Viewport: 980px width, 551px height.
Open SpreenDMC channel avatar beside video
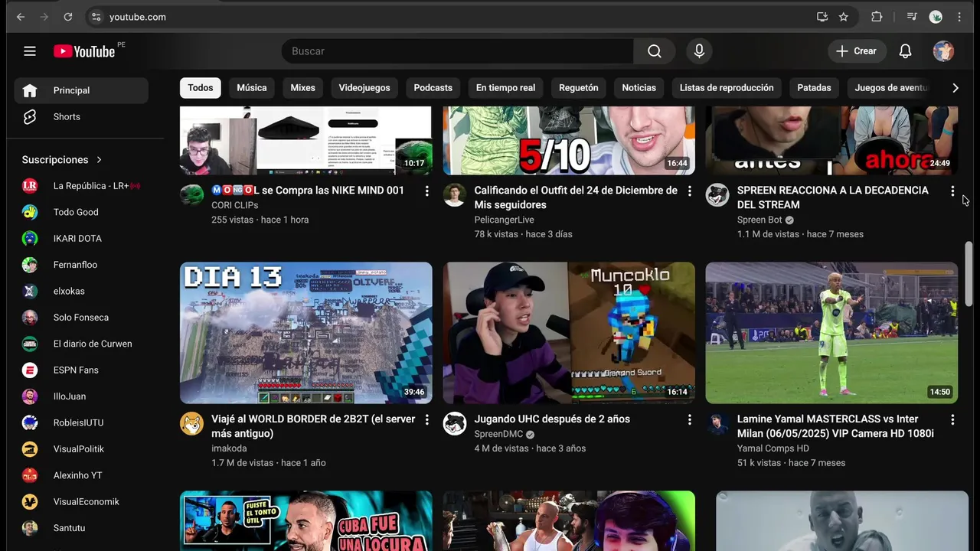(x=455, y=424)
